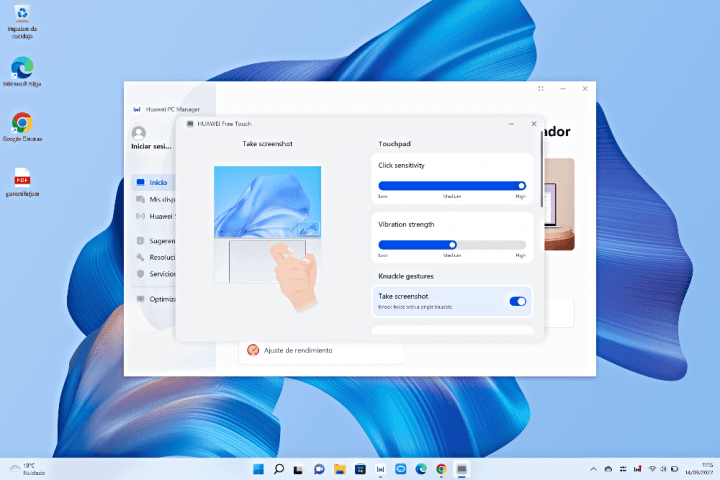The width and height of the screenshot is (720, 480).
Task: Set Vibration strength slider to High
Action: (x=522, y=245)
